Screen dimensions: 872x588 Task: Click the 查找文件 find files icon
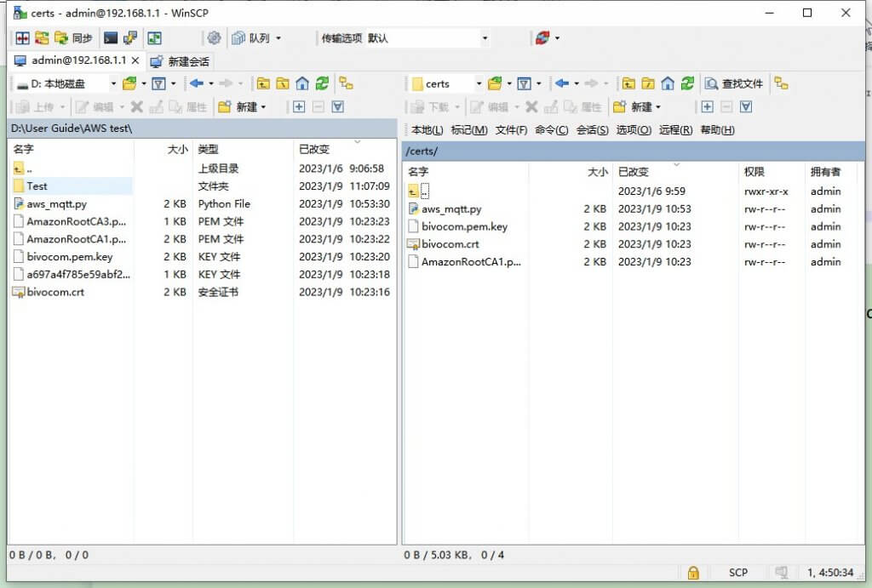tap(732, 83)
